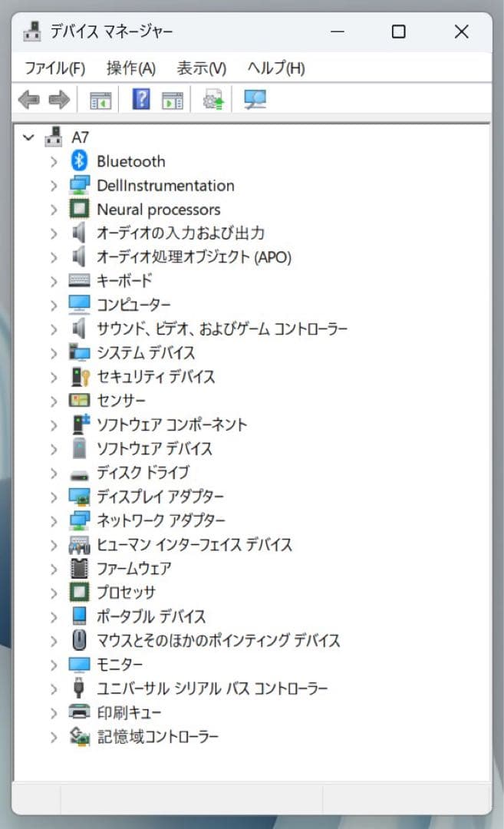This screenshot has width=504, height=829.
Task: Expand the ディスク ドライブ category
Action: click(53, 473)
